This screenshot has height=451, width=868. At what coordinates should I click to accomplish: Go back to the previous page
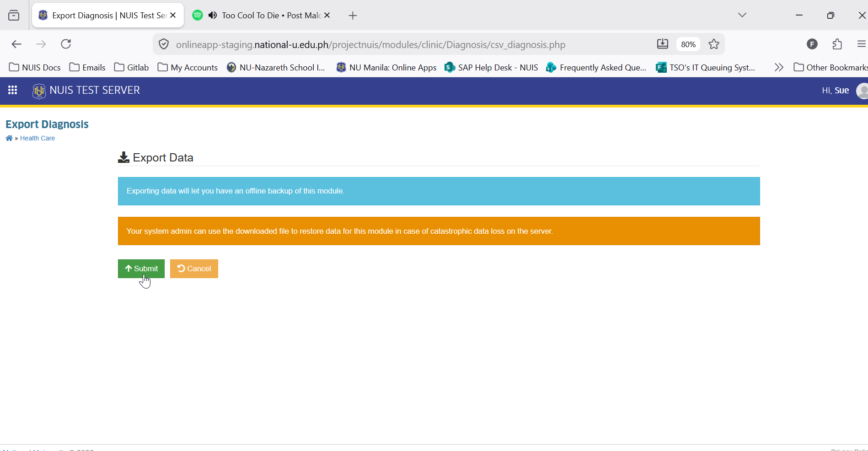click(x=16, y=44)
